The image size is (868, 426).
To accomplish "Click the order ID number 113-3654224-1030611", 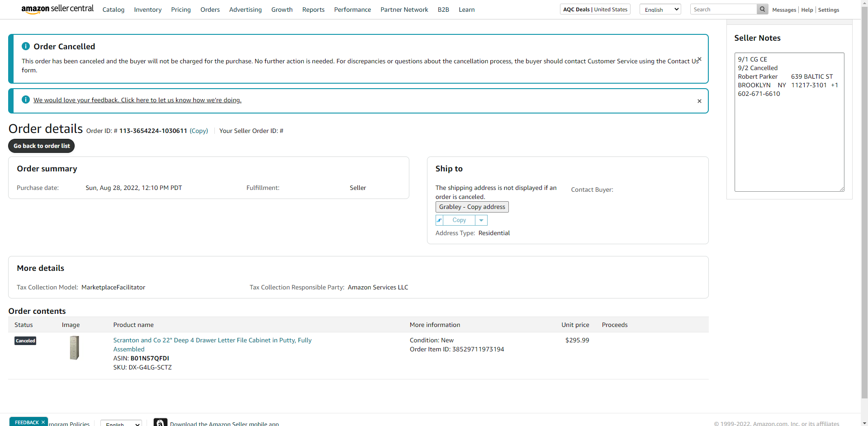I will click(x=153, y=131).
